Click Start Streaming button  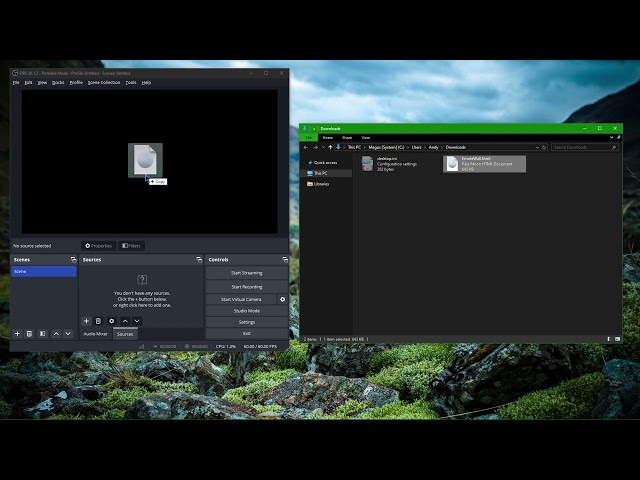point(247,273)
